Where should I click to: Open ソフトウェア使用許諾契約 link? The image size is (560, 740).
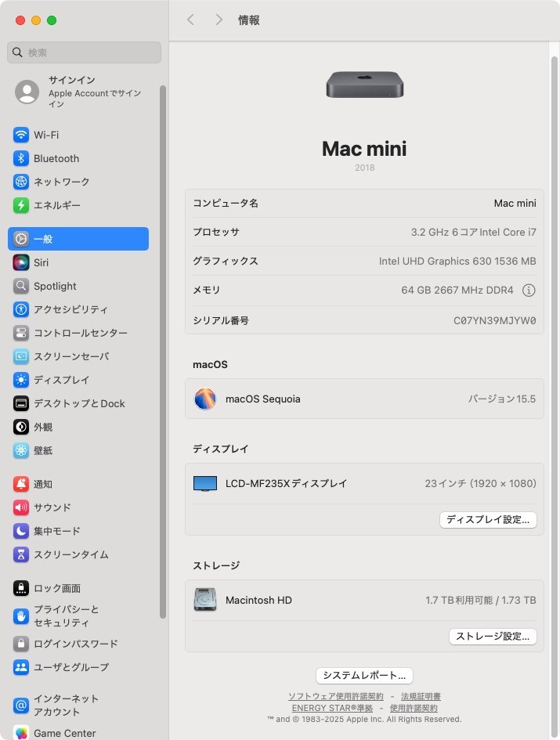click(x=336, y=697)
